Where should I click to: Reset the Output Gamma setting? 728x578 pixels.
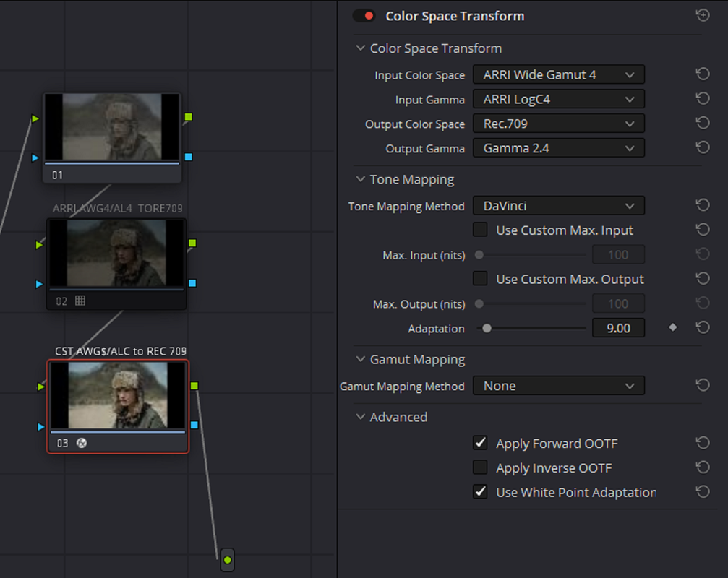click(x=703, y=147)
